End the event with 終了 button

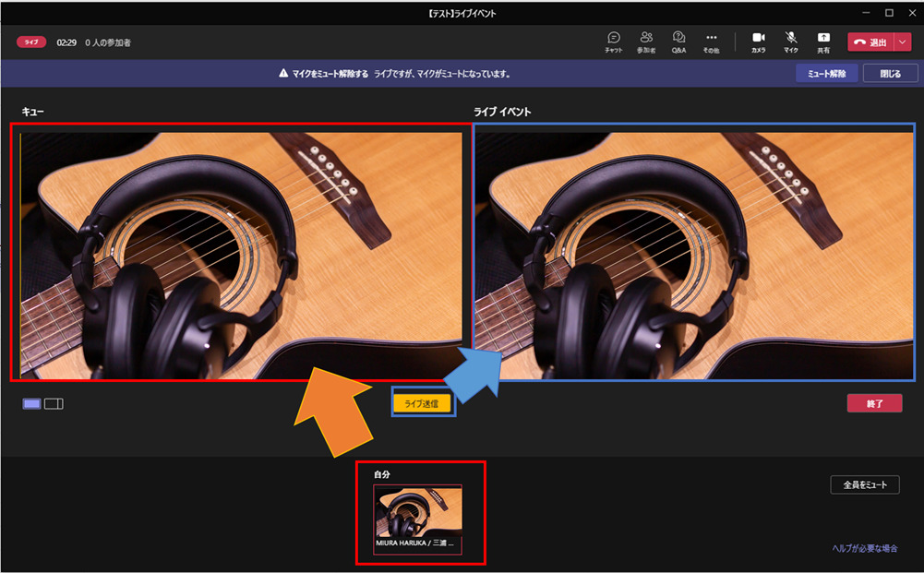pyautogui.click(x=874, y=403)
